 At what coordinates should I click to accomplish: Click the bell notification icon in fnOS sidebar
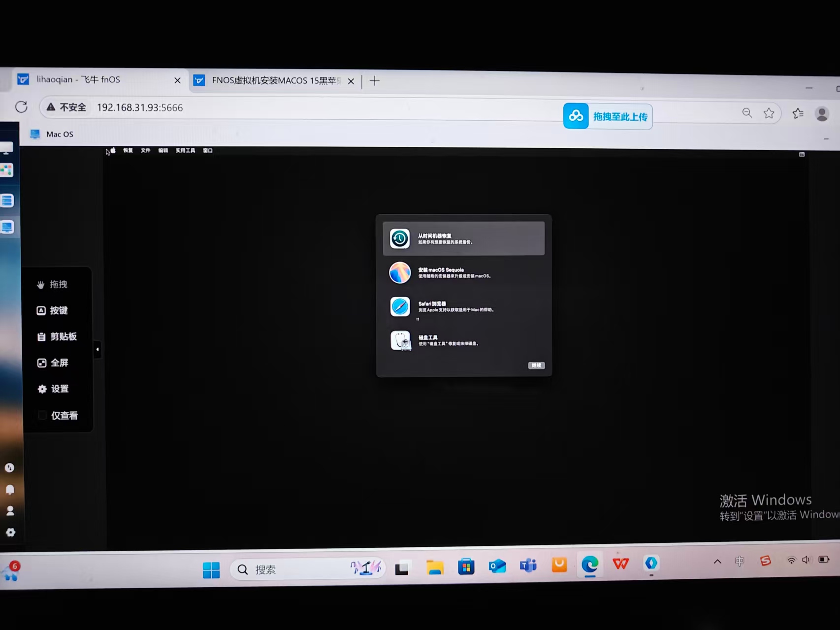pyautogui.click(x=10, y=489)
